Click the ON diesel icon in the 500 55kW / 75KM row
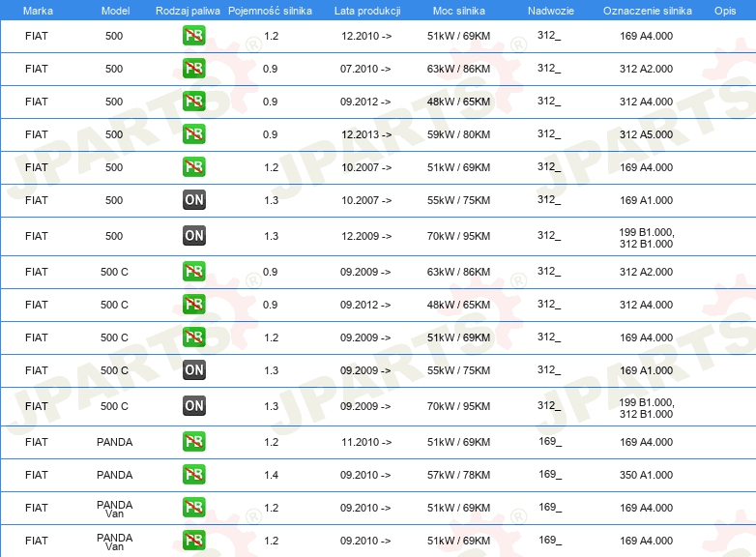This screenshot has height=557, width=756. click(x=193, y=199)
